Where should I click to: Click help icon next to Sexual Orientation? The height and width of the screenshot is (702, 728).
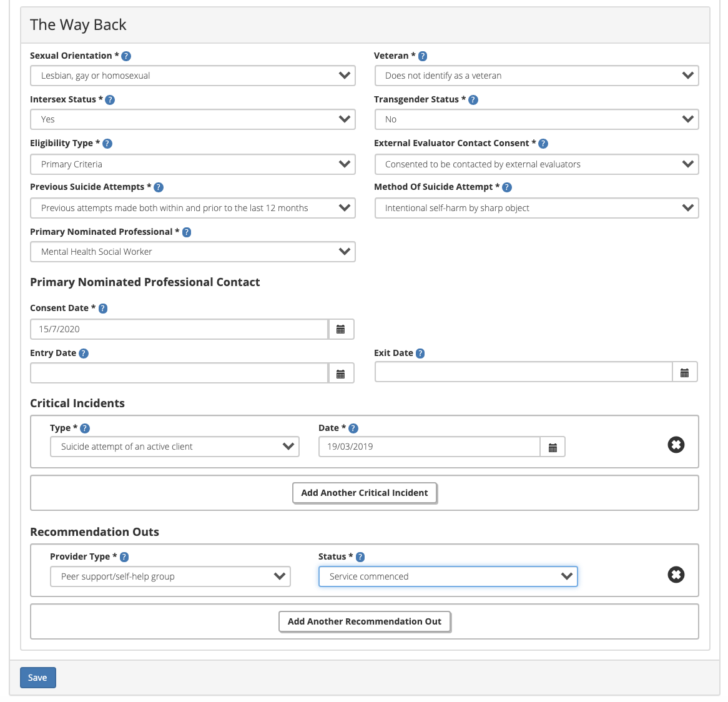click(x=126, y=56)
